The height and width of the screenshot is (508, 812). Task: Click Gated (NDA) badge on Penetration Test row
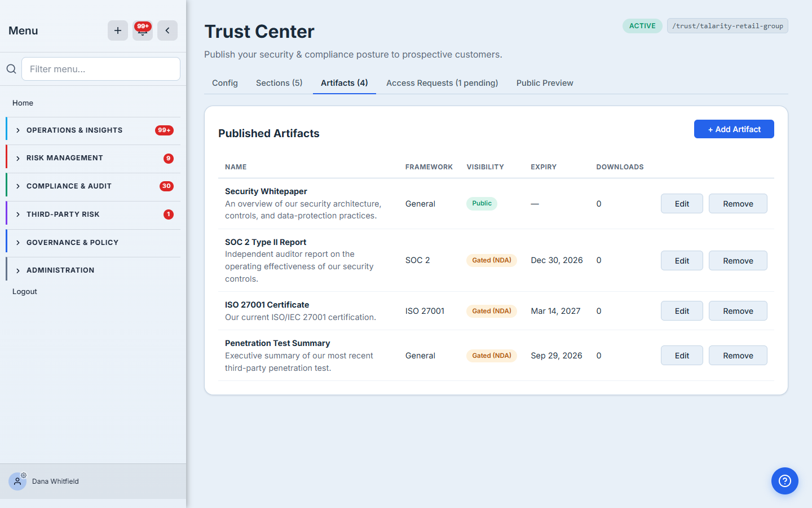point(492,356)
